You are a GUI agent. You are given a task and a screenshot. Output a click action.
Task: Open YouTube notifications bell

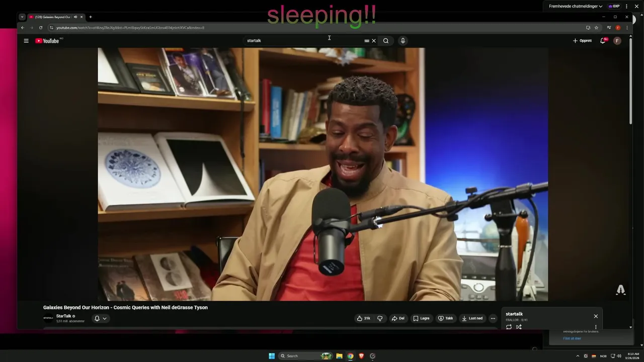tap(603, 41)
